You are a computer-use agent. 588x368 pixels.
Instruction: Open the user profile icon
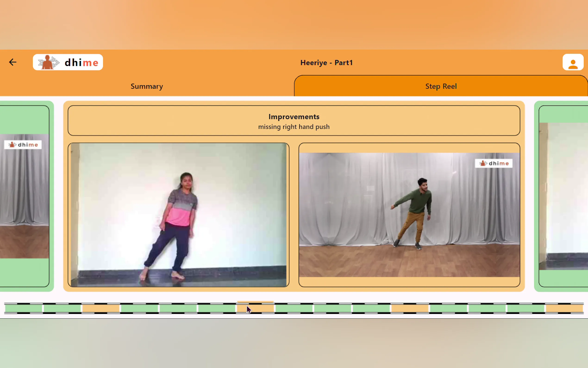pyautogui.click(x=573, y=62)
